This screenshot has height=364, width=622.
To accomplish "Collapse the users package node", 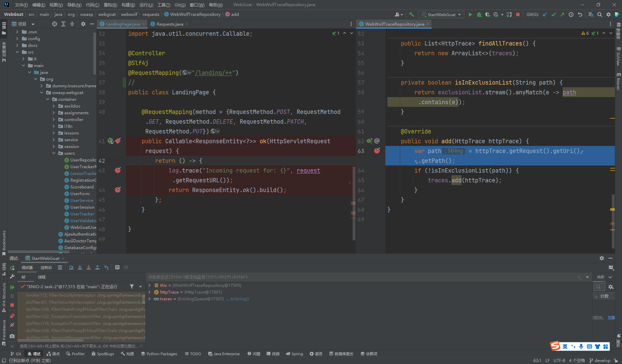I will coord(54,153).
